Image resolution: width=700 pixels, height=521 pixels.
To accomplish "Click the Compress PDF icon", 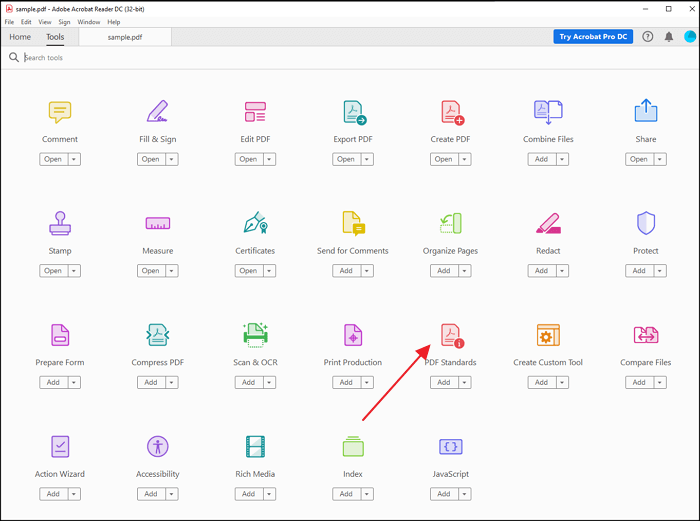I will tap(157, 335).
